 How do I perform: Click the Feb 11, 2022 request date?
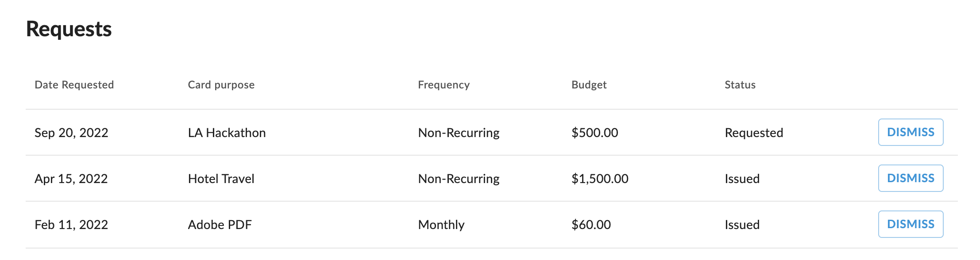[71, 225]
